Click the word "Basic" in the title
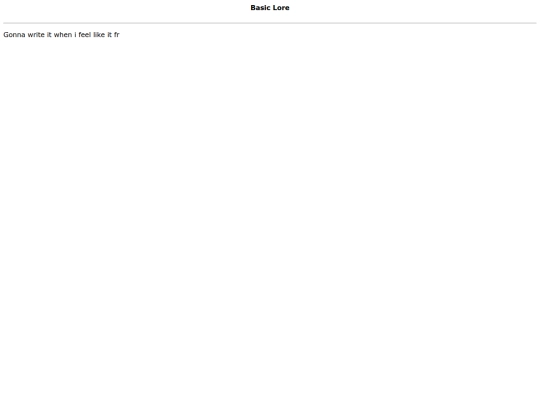 click(x=260, y=8)
